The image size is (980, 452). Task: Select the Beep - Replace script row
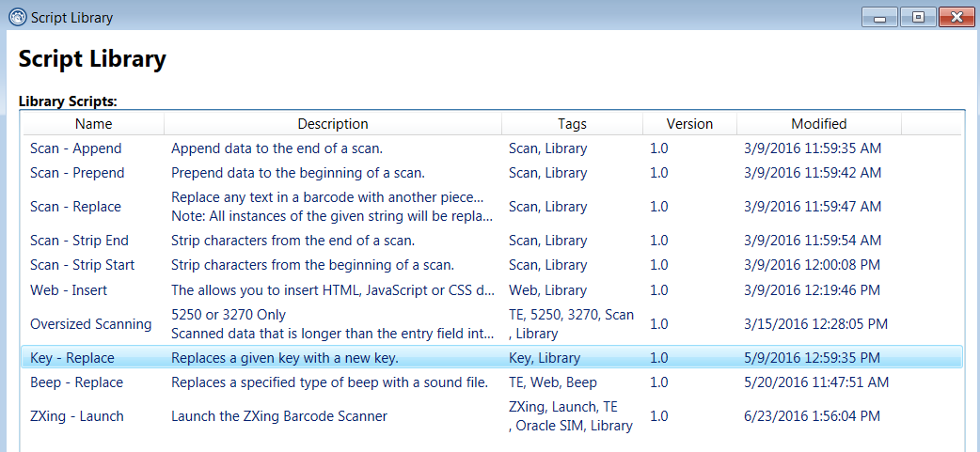[x=76, y=382]
